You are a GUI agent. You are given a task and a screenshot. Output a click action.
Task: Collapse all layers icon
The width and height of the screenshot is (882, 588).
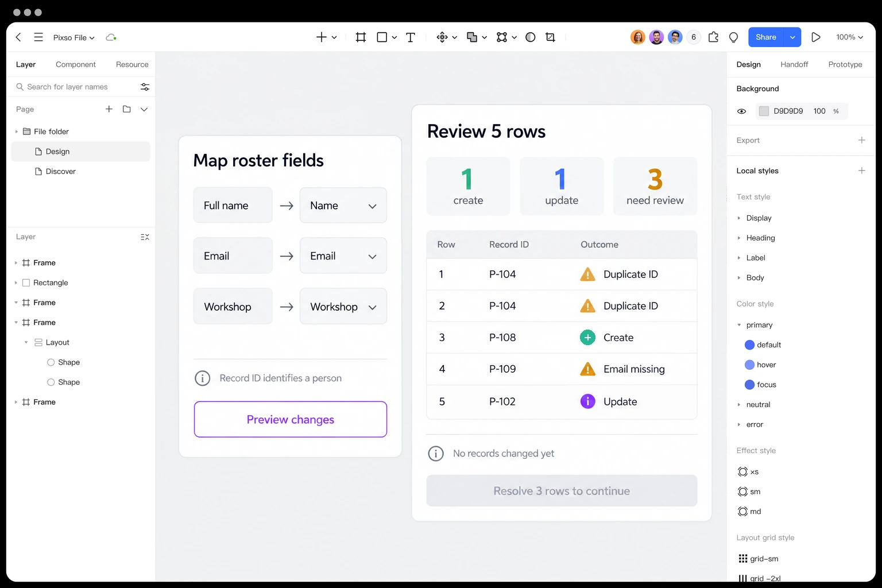(x=145, y=237)
